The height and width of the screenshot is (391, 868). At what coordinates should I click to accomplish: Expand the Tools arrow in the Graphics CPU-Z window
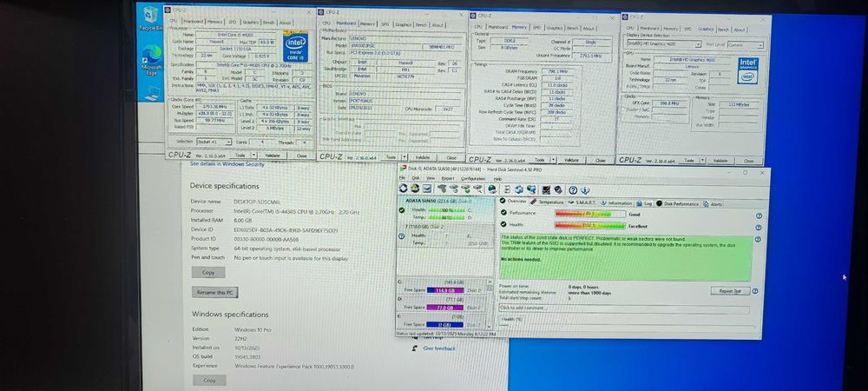tap(702, 161)
